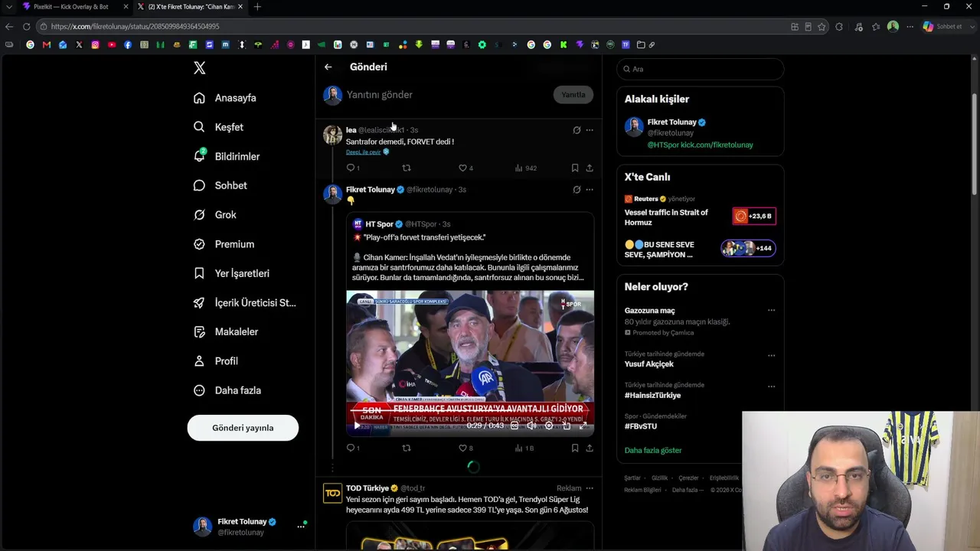This screenshot has height=551, width=980.
Task: Open Vessel traffic in Strait of Hormuz
Action: click(x=666, y=217)
